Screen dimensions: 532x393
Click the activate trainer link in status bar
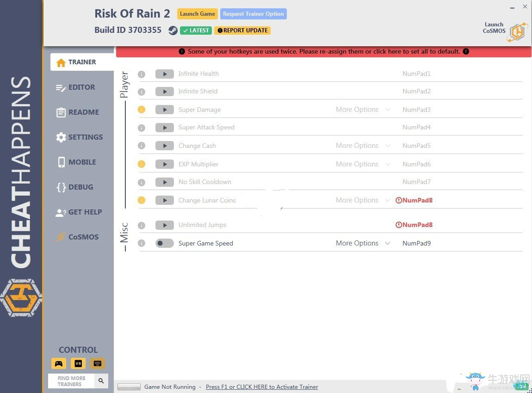tap(262, 387)
